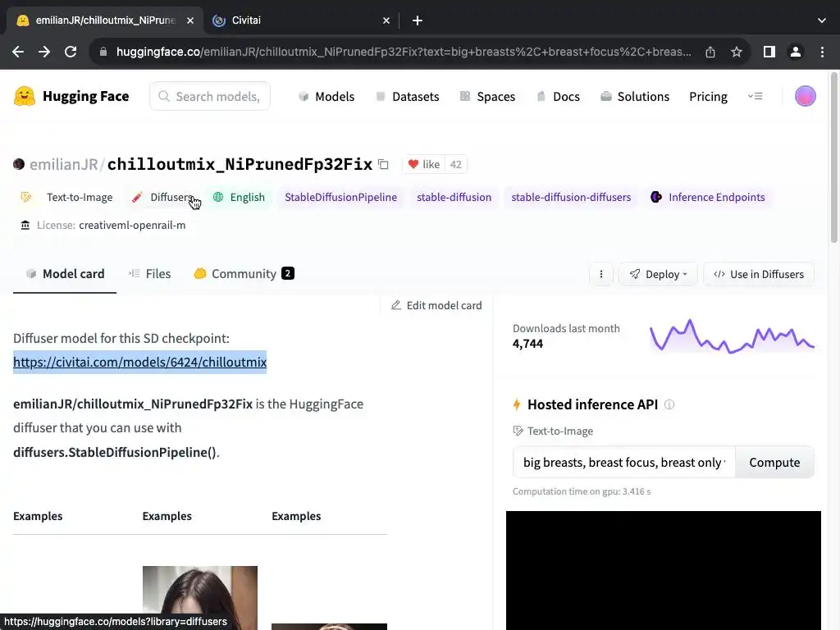Open the model options three-dot menu

[601, 274]
